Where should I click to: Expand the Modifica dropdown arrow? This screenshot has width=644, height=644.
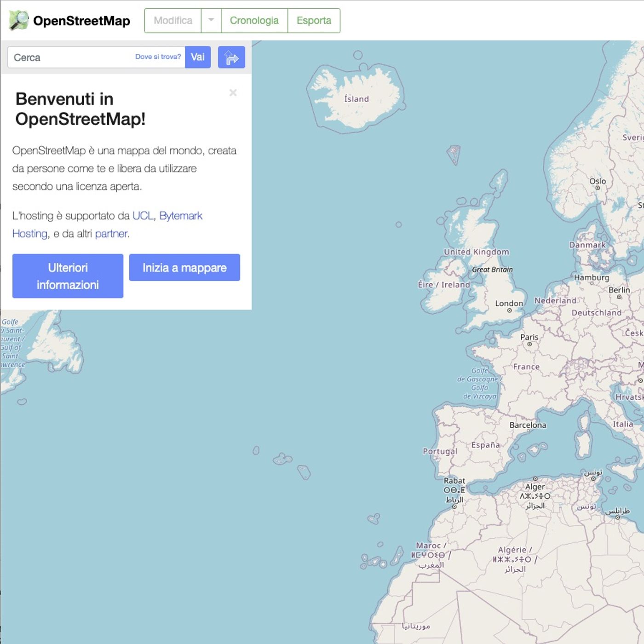pos(211,20)
